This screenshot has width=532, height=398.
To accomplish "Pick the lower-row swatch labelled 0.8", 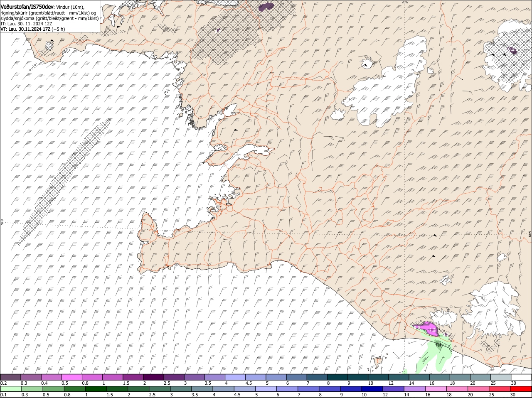I will tap(74, 389).
